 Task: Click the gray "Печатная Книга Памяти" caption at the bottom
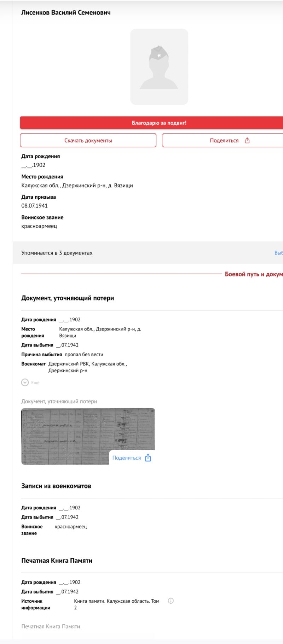tap(51, 626)
